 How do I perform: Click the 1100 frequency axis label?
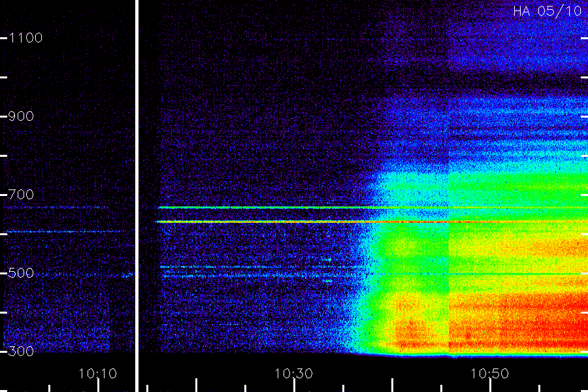coord(25,38)
